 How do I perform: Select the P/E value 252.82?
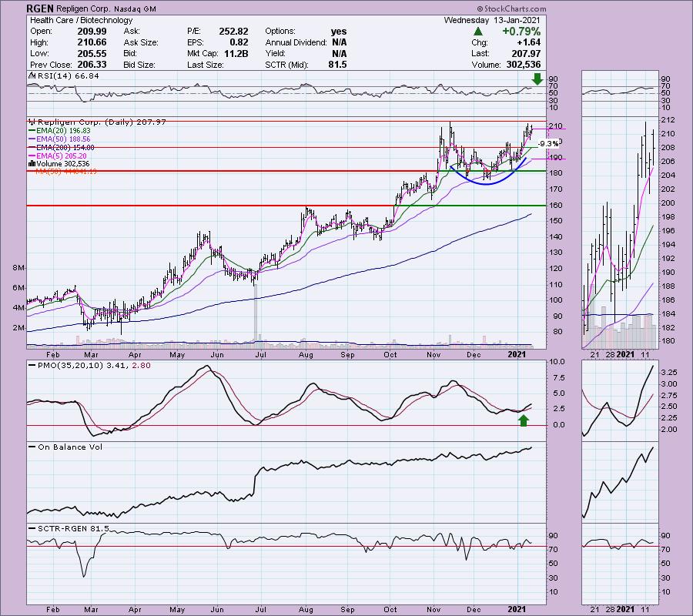[x=233, y=32]
